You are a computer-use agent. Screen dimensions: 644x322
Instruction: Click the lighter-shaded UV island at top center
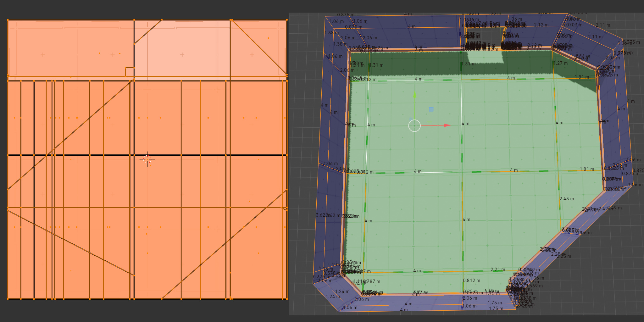(182, 47)
